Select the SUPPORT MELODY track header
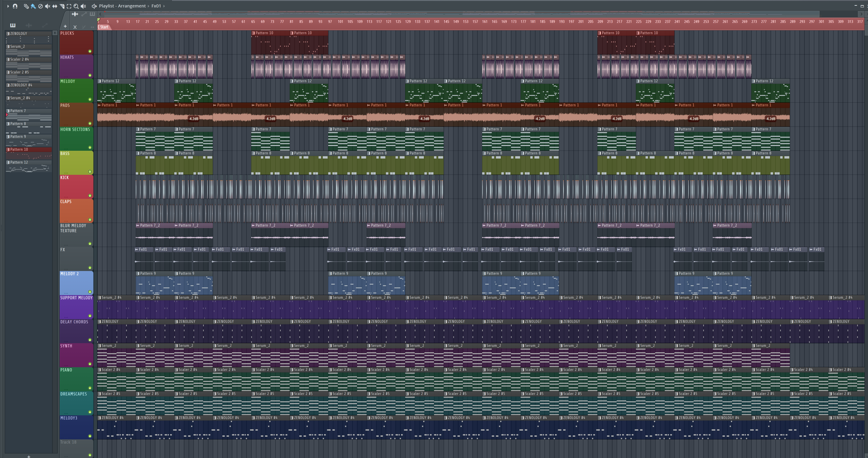This screenshot has width=868, height=458. pyautogui.click(x=76, y=307)
